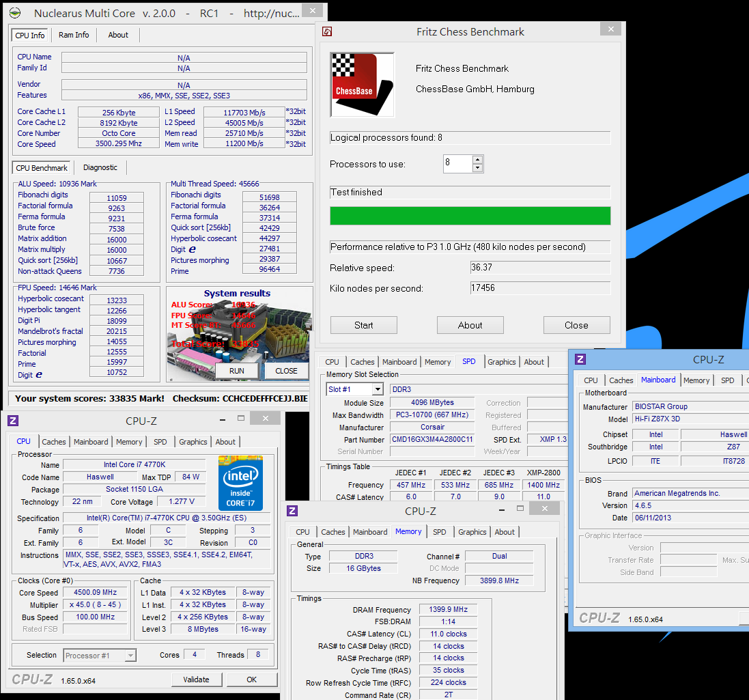The height and width of the screenshot is (700, 749).
Task: Click the CPU-Z icon of the Memory window
Action: point(292,511)
